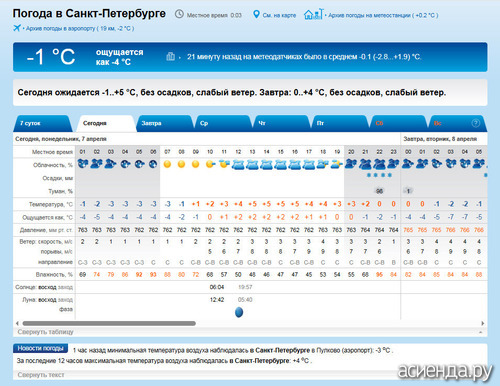Click the help question mark icon
Screen dimensions: 500x386
(x=476, y=123)
